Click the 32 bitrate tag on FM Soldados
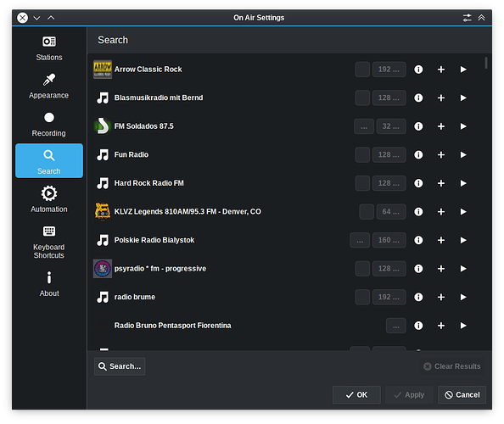 point(391,126)
